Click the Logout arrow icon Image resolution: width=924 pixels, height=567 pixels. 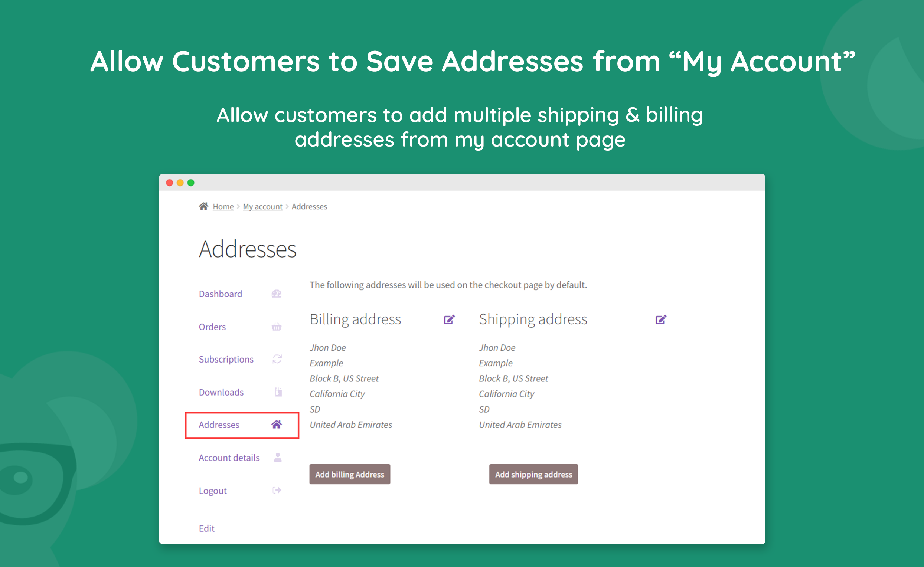(277, 491)
